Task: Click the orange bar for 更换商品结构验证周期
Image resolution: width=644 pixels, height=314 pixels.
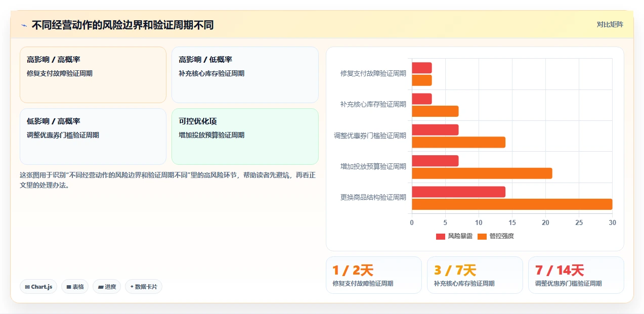Action: 512,204
